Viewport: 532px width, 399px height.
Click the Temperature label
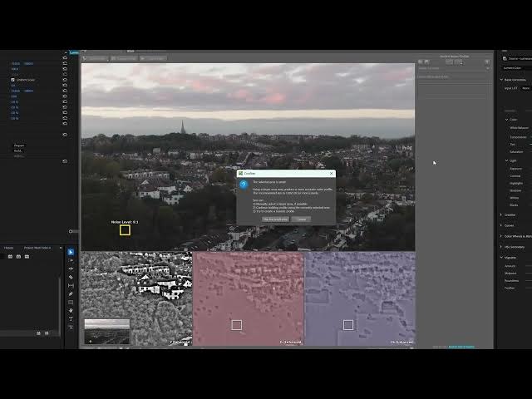518,137
